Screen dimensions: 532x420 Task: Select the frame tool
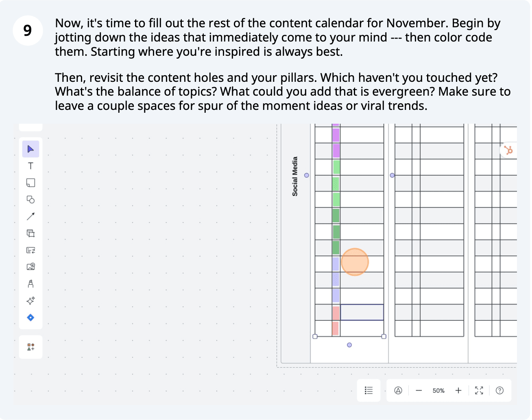[31, 233]
